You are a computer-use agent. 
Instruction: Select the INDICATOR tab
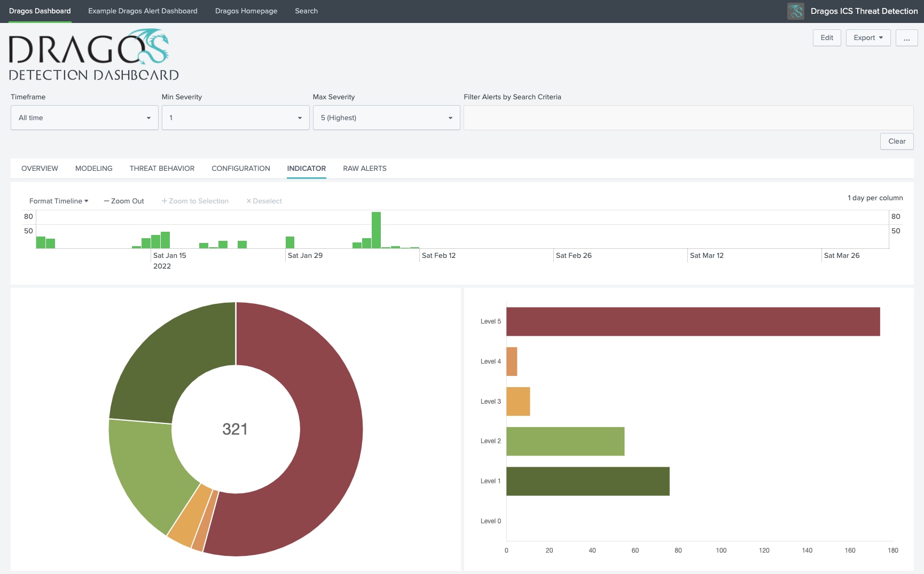point(307,168)
